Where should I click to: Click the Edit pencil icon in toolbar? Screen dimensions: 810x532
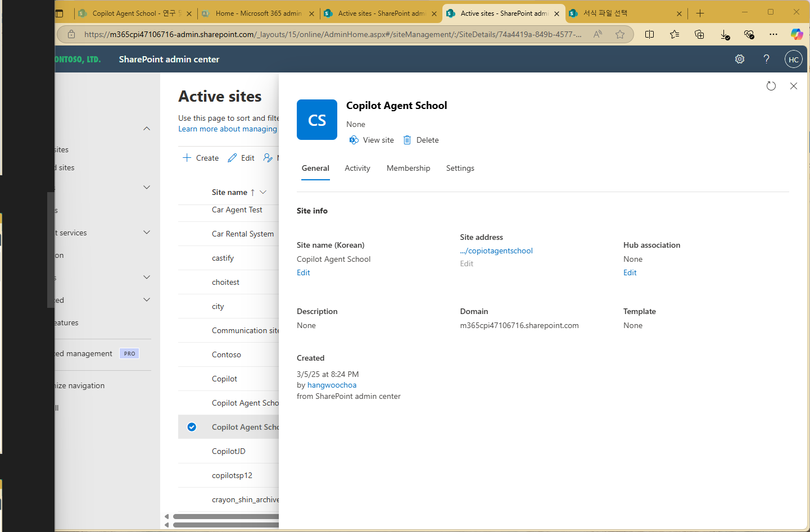tap(232, 158)
